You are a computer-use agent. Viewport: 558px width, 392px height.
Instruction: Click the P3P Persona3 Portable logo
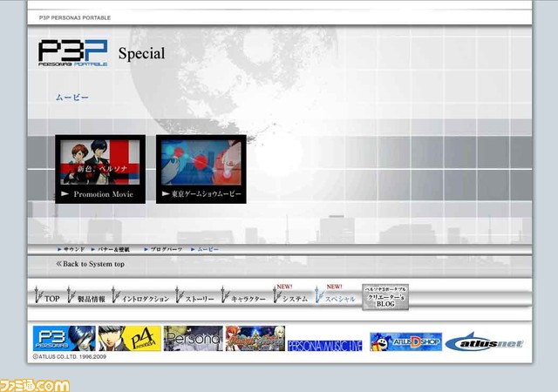[x=73, y=52]
